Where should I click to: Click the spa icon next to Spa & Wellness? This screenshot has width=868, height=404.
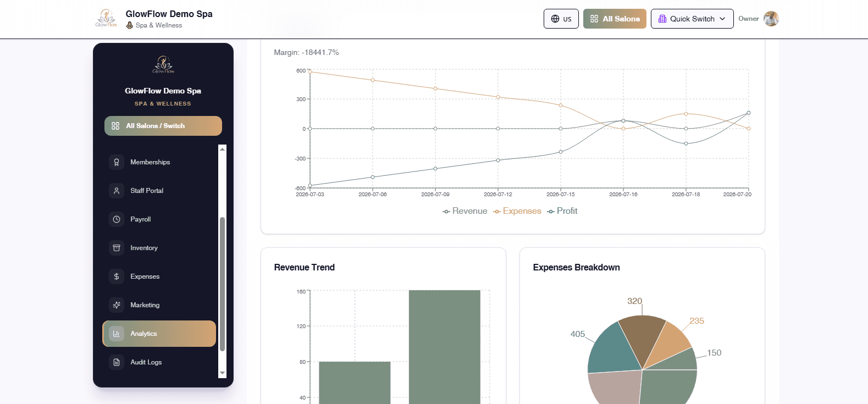[130, 25]
